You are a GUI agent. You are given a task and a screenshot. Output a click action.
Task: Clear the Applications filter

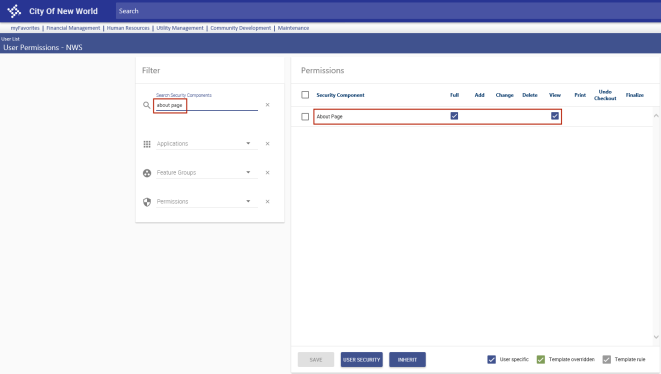(x=267, y=144)
